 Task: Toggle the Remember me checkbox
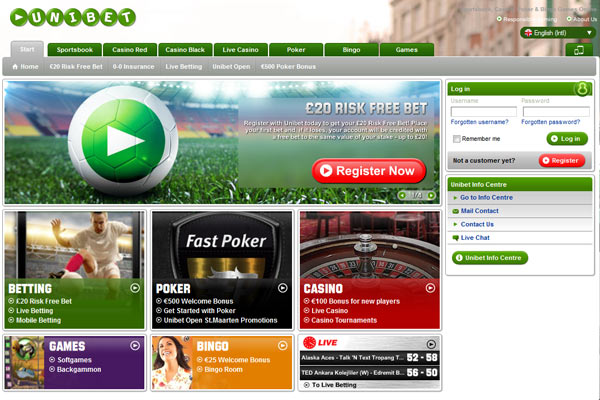point(457,139)
